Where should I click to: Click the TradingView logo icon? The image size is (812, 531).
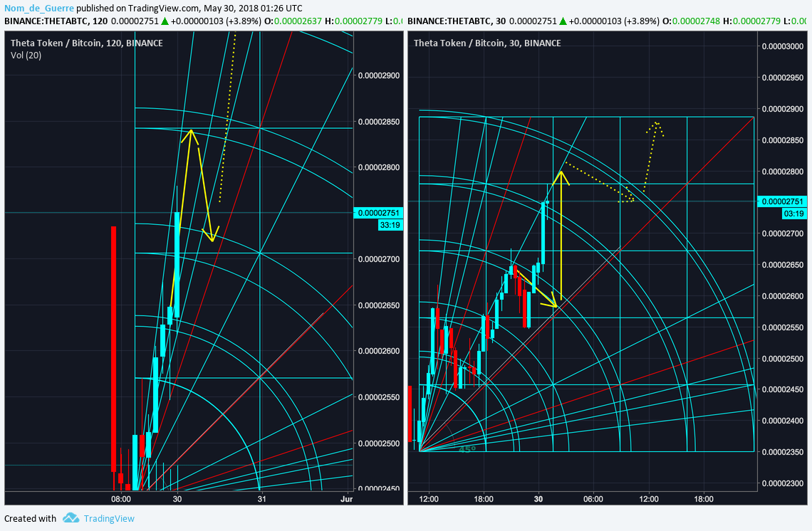click(71, 518)
